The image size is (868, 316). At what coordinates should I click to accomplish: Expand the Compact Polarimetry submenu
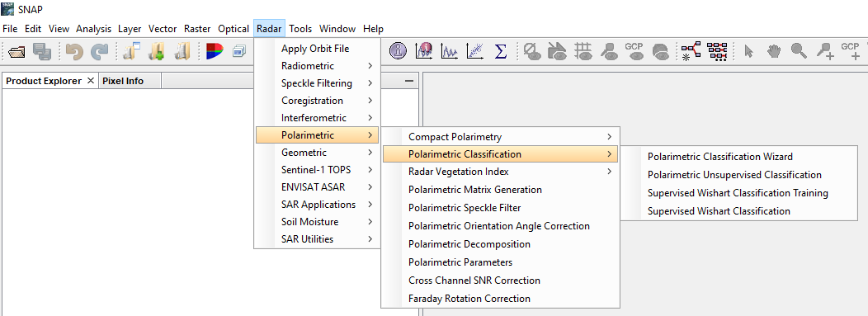501,136
